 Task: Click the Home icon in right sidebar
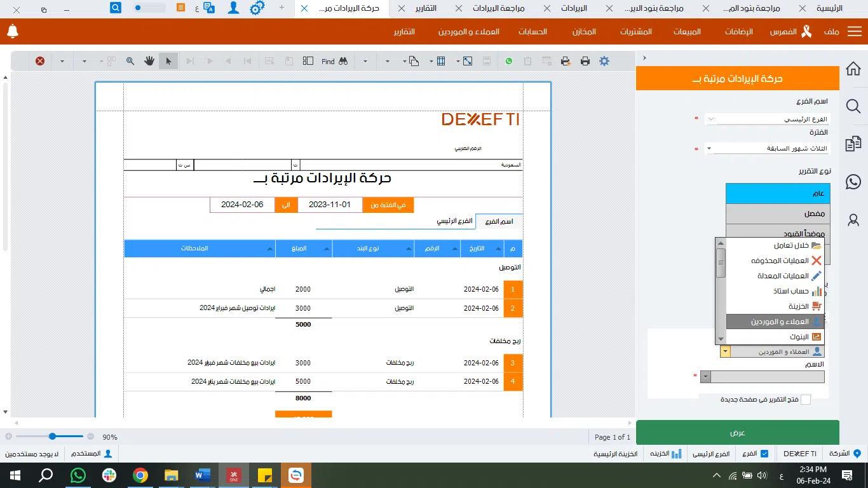[x=853, y=69]
